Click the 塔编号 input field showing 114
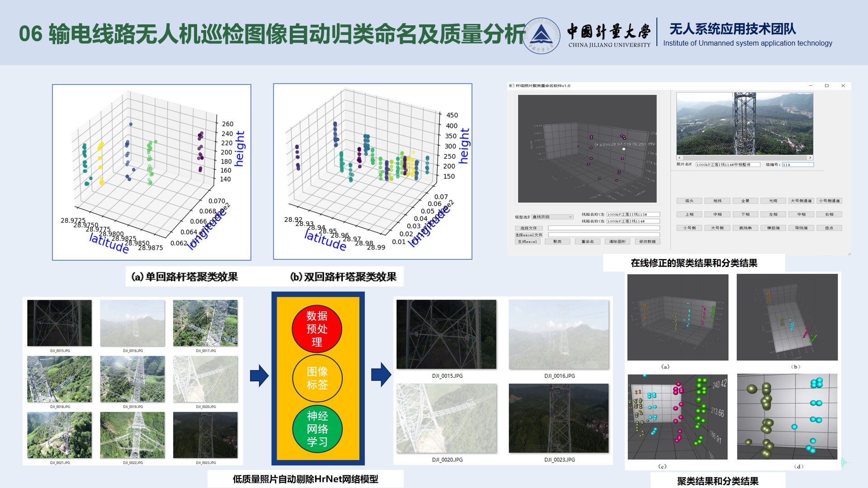This screenshot has width=868, height=488. tap(797, 164)
